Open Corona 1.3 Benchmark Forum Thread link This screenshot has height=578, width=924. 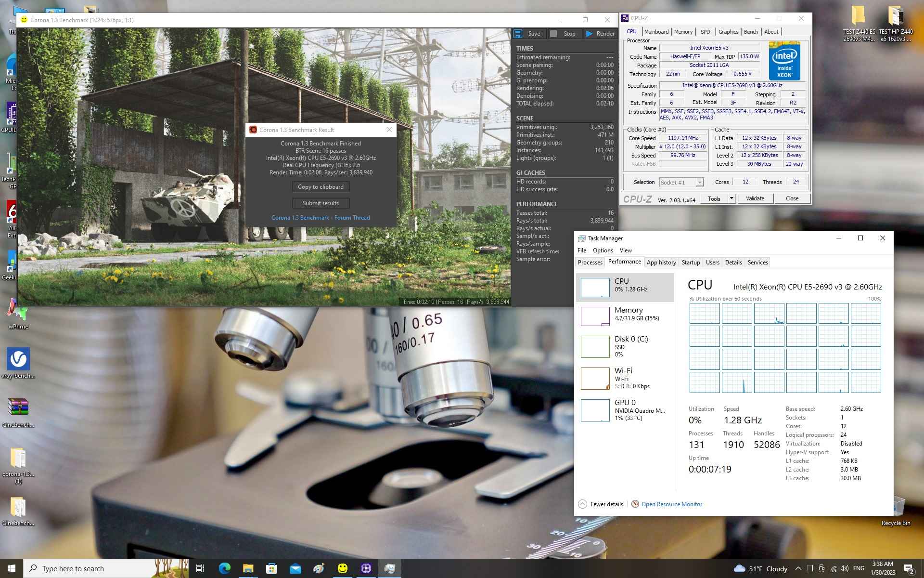321,218
